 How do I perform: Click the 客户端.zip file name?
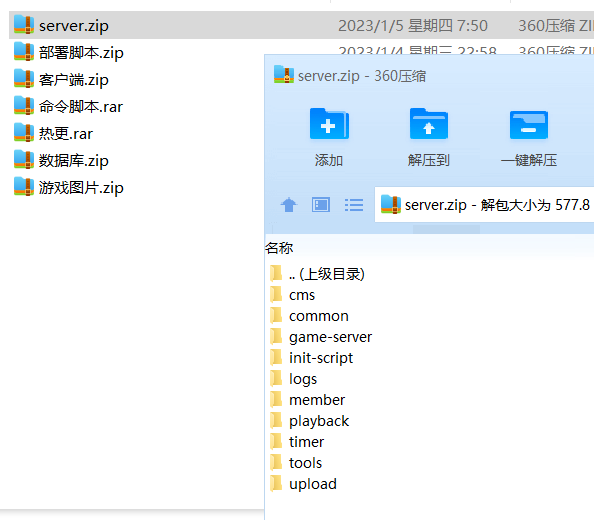click(x=74, y=80)
